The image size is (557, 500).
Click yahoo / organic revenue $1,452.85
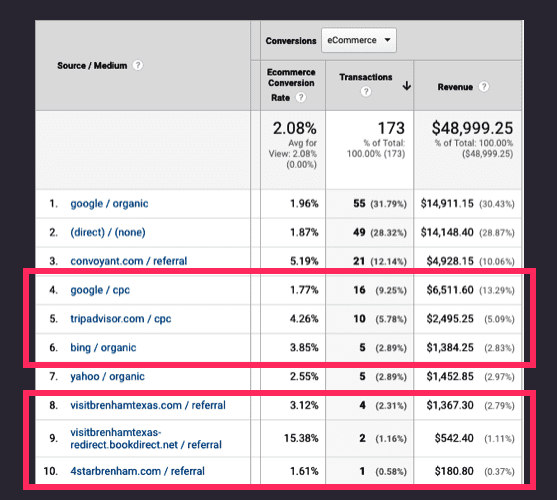(x=450, y=376)
